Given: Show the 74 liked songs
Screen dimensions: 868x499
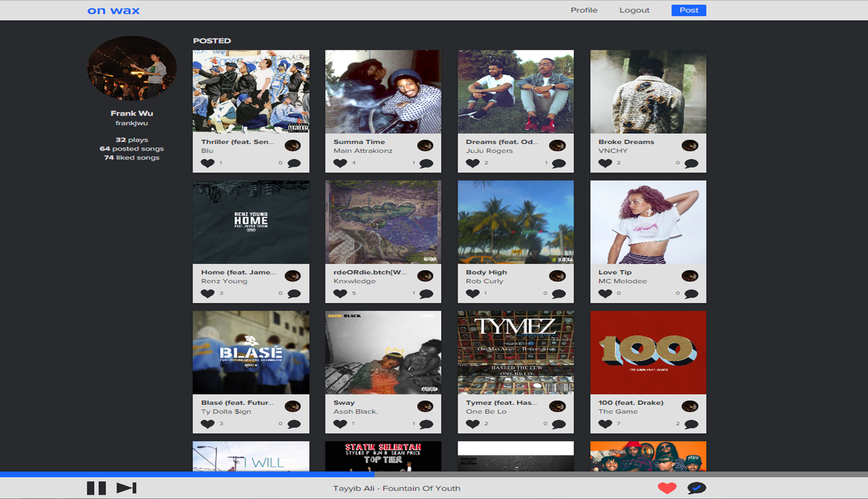Looking at the screenshot, I should 132,158.
